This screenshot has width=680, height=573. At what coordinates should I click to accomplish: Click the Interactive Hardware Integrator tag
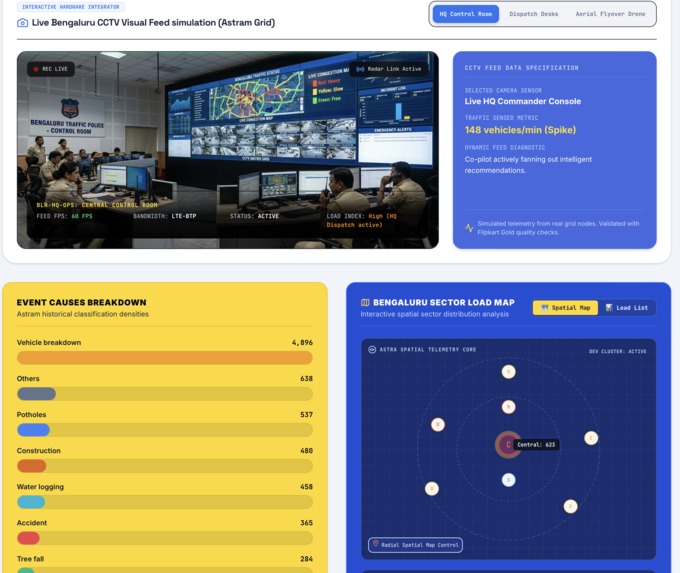click(x=71, y=7)
